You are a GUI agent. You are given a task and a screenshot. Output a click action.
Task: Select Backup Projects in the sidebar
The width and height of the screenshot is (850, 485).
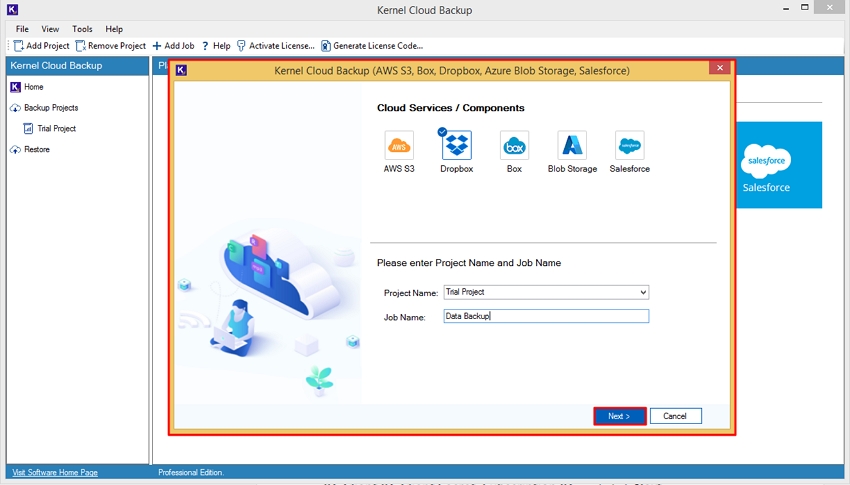44,108
